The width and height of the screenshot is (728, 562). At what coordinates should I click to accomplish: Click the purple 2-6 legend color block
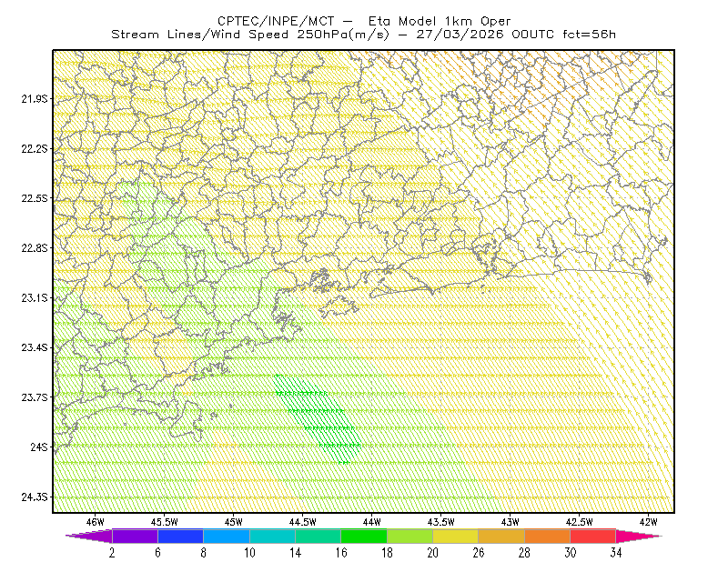click(x=135, y=536)
